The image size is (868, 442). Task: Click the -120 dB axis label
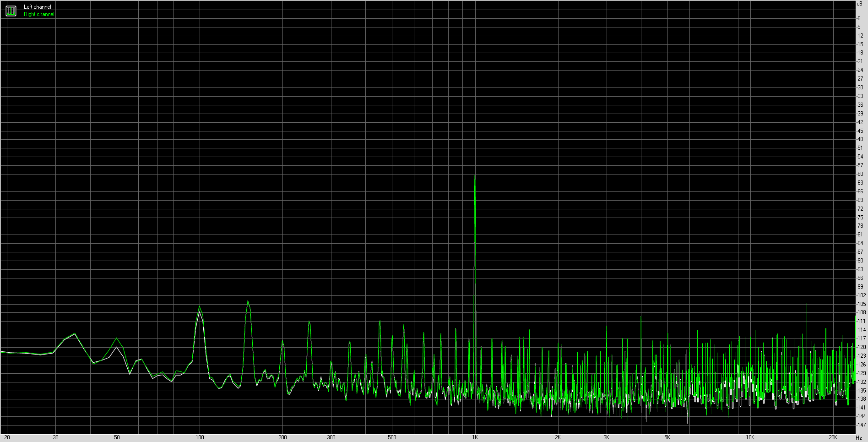pyautogui.click(x=861, y=347)
